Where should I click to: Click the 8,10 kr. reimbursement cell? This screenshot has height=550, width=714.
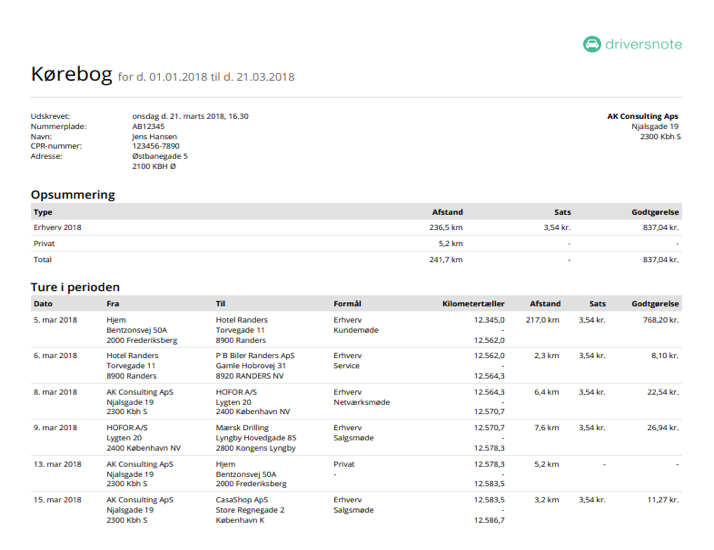tap(665, 356)
